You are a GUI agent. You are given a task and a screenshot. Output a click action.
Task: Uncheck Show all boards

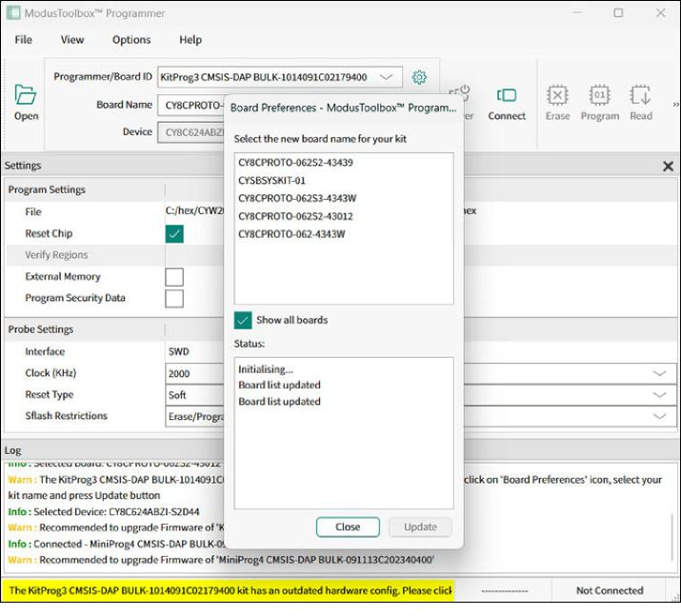pos(243,320)
